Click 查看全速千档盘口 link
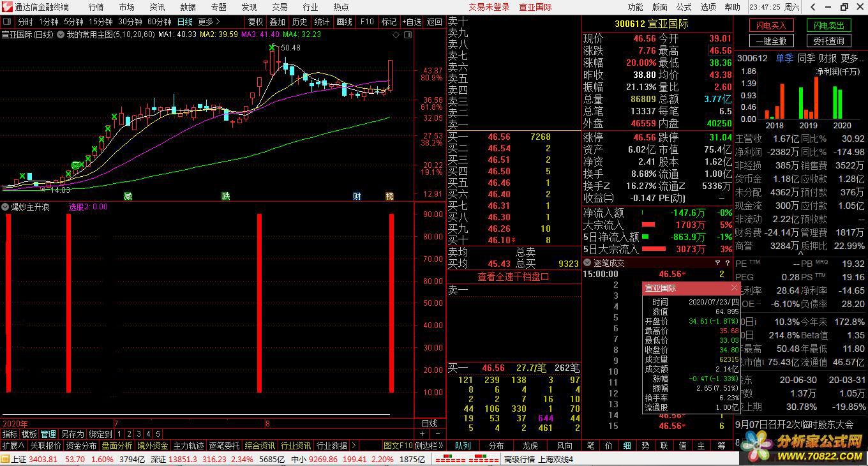This screenshot has height=466, width=868. click(x=513, y=276)
